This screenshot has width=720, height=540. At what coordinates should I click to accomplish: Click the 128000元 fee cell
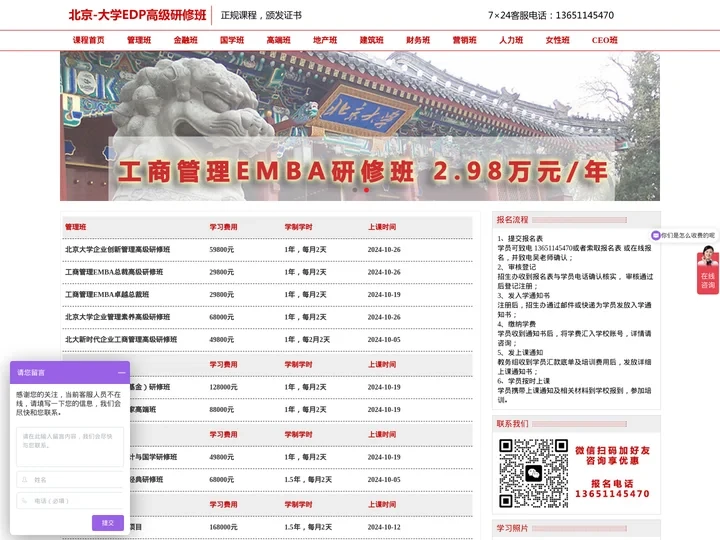pyautogui.click(x=223, y=387)
